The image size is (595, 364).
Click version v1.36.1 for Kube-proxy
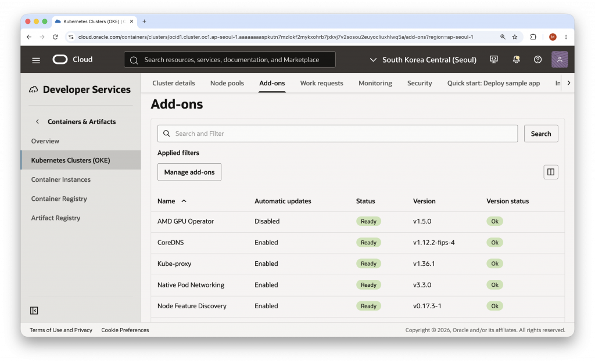[424, 264]
